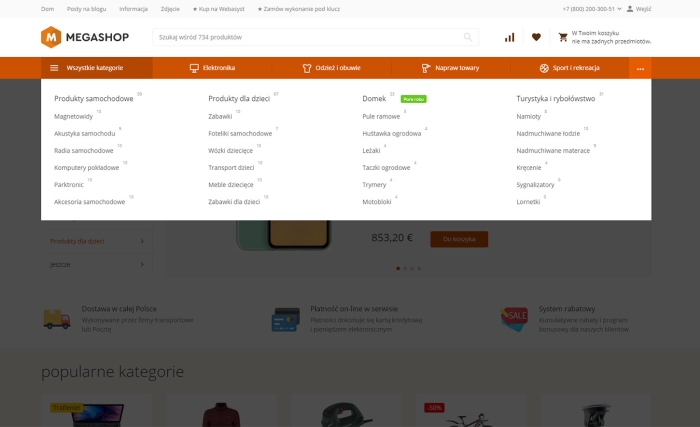Open Huśtawka ogrodowa subcategory
Screen dimensions: 700x427
coord(392,134)
